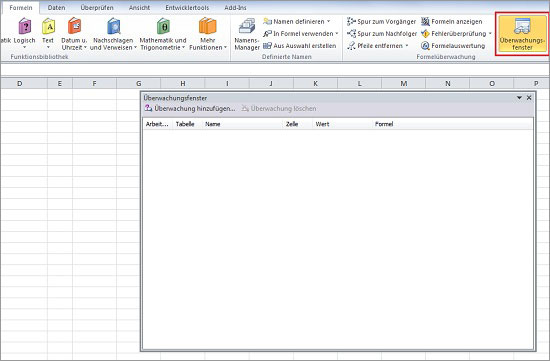Sort by the Name column header
The height and width of the screenshot is (361, 550).
coord(243,124)
